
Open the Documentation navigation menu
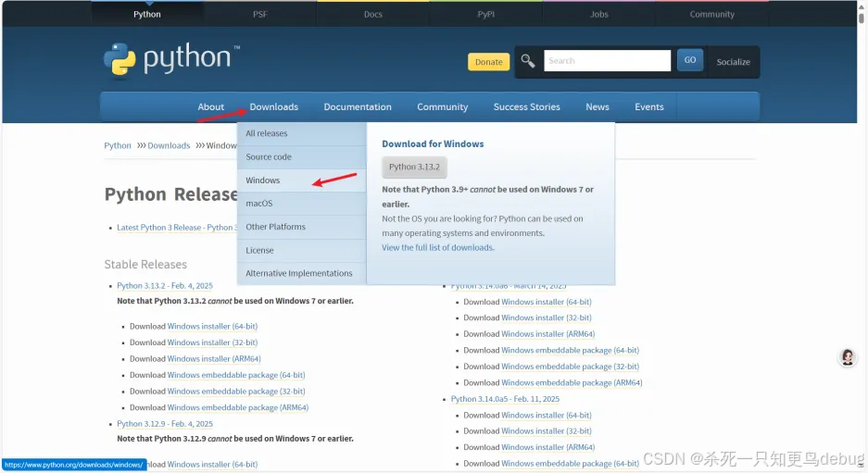tap(358, 106)
